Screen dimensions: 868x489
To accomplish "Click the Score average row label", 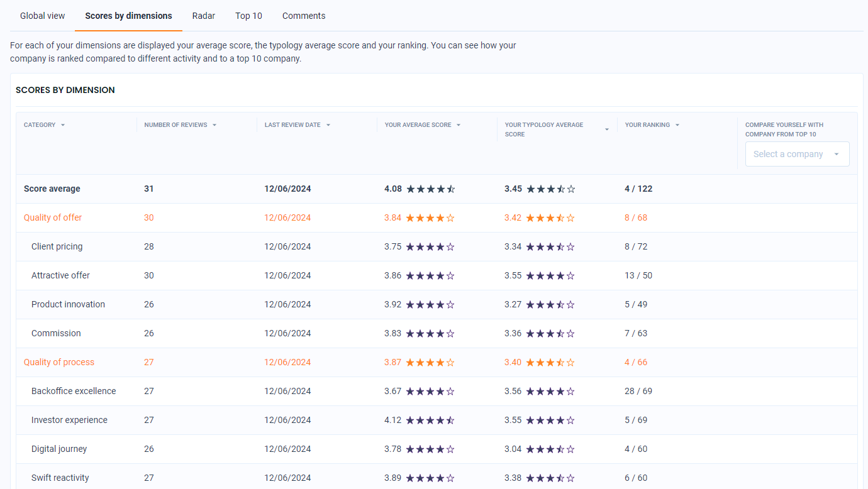I will [x=52, y=189].
